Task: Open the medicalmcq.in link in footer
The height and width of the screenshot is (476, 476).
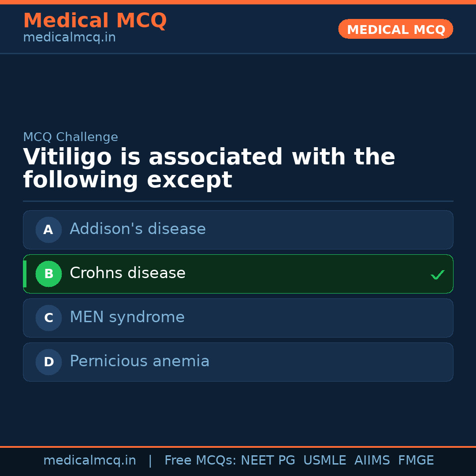Action: tap(89, 461)
